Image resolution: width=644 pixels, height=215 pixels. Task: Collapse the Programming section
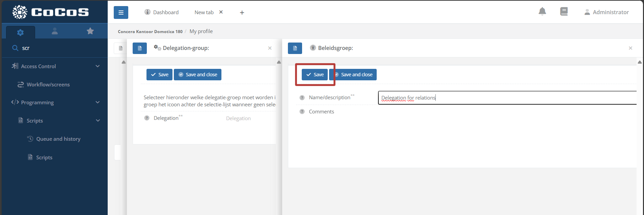coord(98,102)
